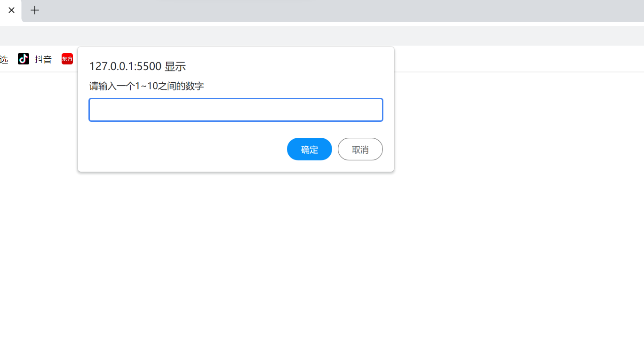Focus the number prompt input field

point(236,110)
